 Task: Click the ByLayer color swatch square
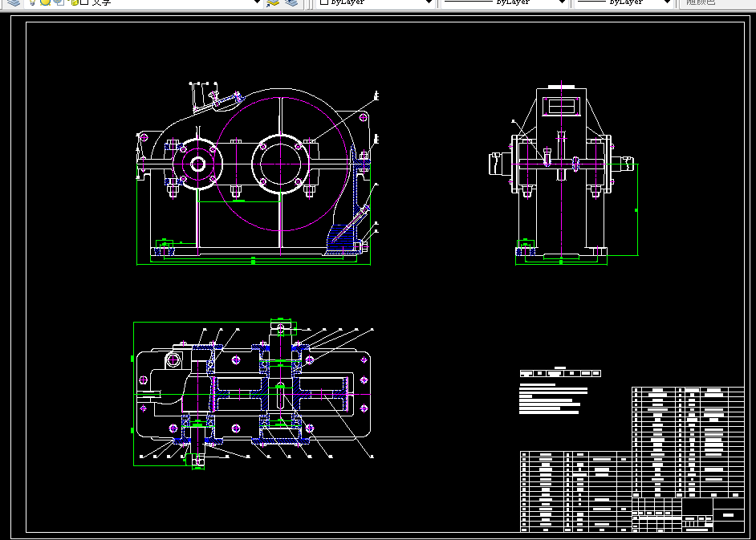click(324, 2)
